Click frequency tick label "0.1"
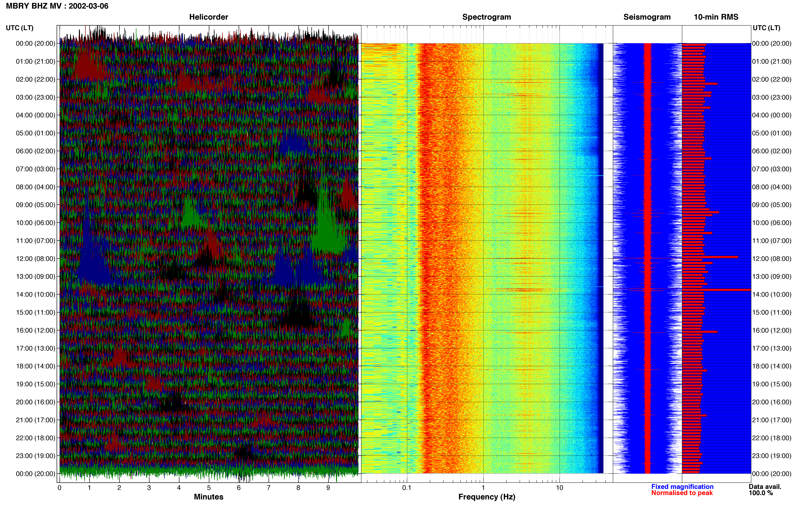 point(407,488)
